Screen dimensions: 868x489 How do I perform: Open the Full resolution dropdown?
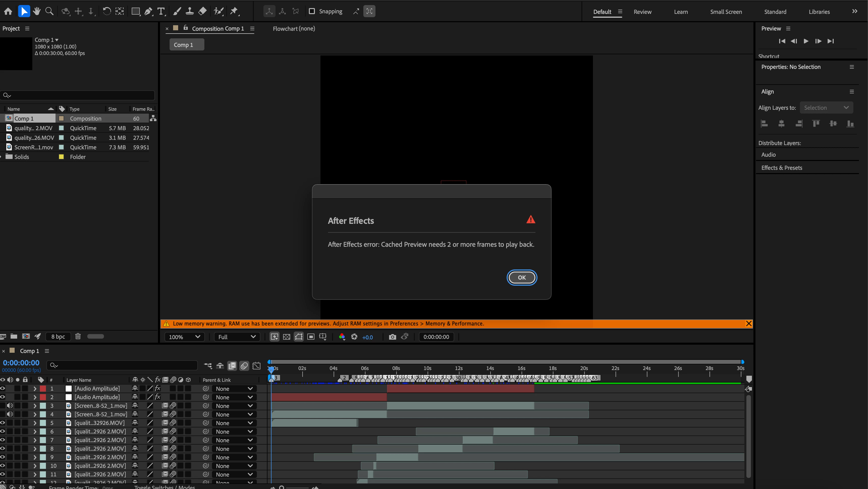pos(236,337)
